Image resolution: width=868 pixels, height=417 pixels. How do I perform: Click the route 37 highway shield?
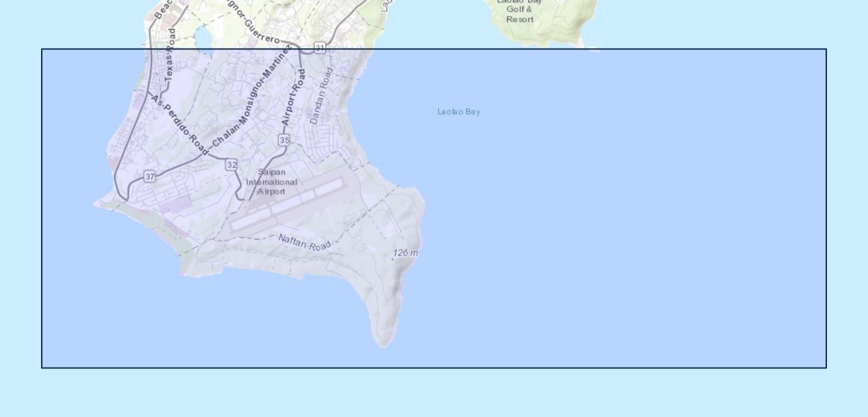tap(150, 177)
